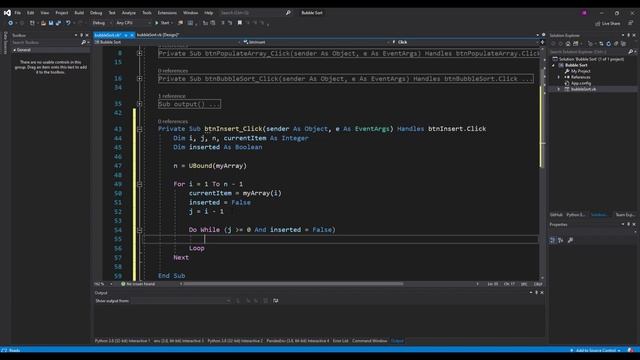Screen dimensions: 640x360
Task: Click the notifications icon in status bar
Action: pyautogui.click(x=631, y=350)
